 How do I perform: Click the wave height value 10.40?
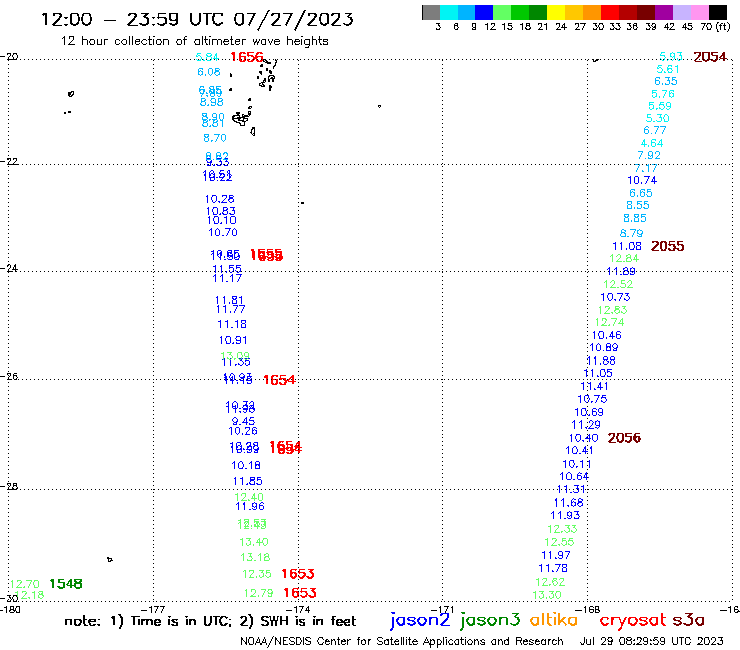(x=583, y=439)
